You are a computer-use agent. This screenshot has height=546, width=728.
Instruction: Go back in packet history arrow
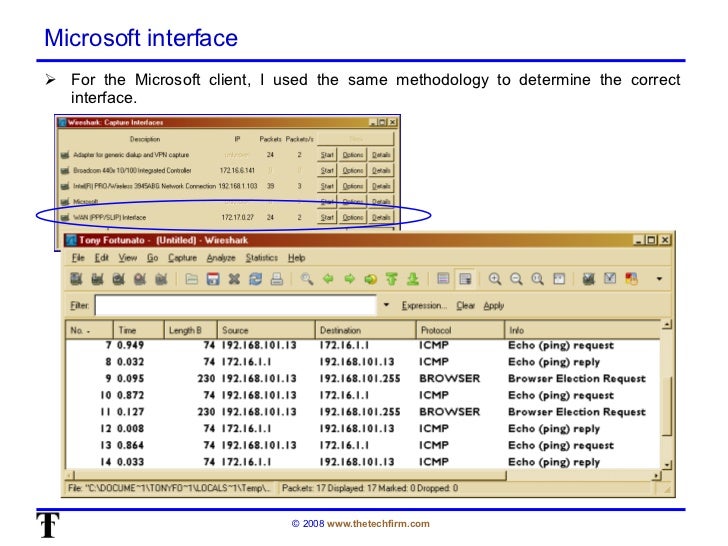point(328,279)
